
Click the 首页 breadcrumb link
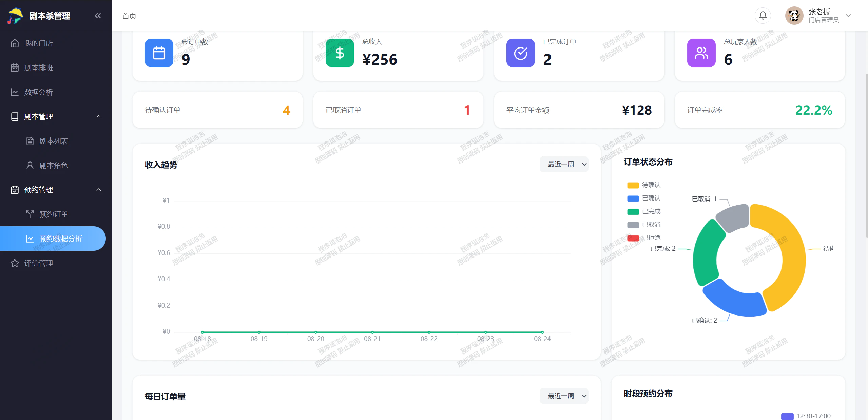click(129, 16)
